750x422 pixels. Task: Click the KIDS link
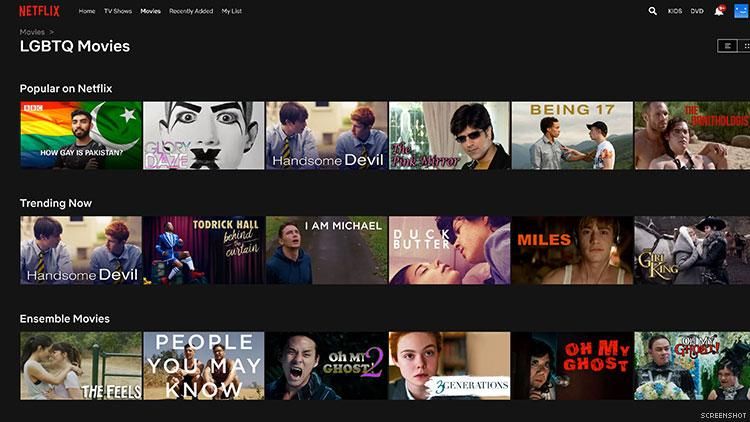(x=674, y=11)
